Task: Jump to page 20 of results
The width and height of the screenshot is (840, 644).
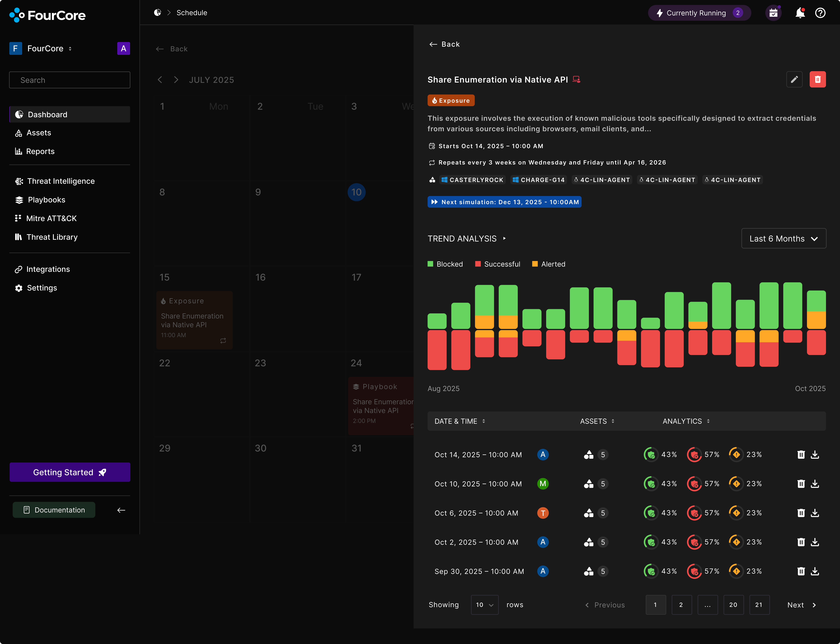Action: [733, 605]
